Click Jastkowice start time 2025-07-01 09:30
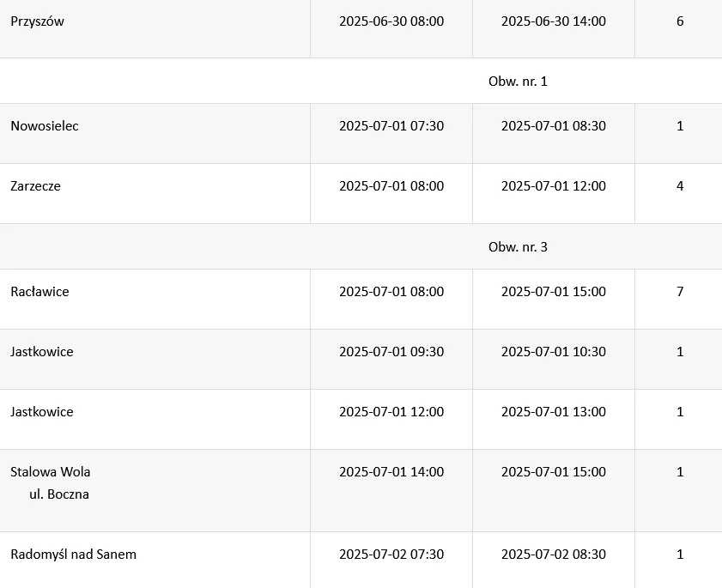722x588 pixels. coord(391,352)
